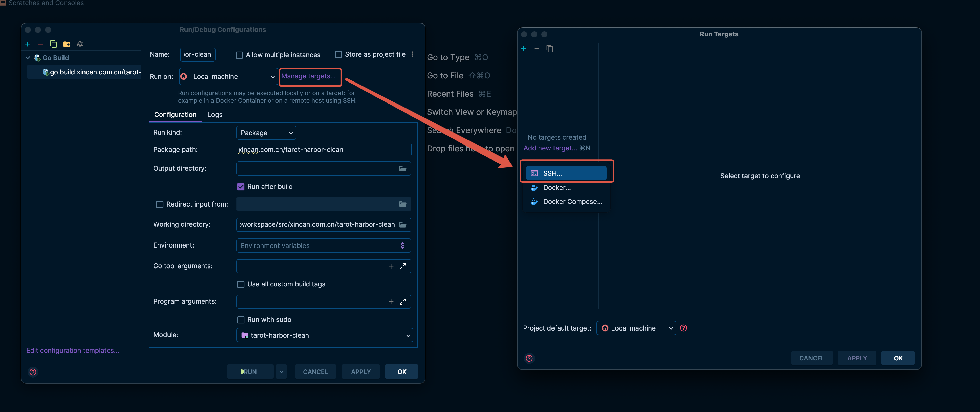Browse Output directory via folder icon
This screenshot has height=412, width=980.
tap(402, 169)
